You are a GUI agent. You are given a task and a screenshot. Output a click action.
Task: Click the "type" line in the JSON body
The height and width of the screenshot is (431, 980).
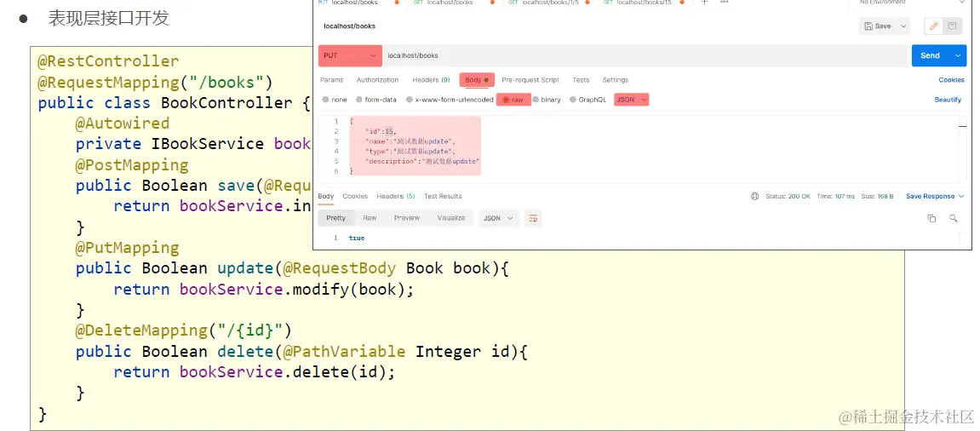(410, 152)
